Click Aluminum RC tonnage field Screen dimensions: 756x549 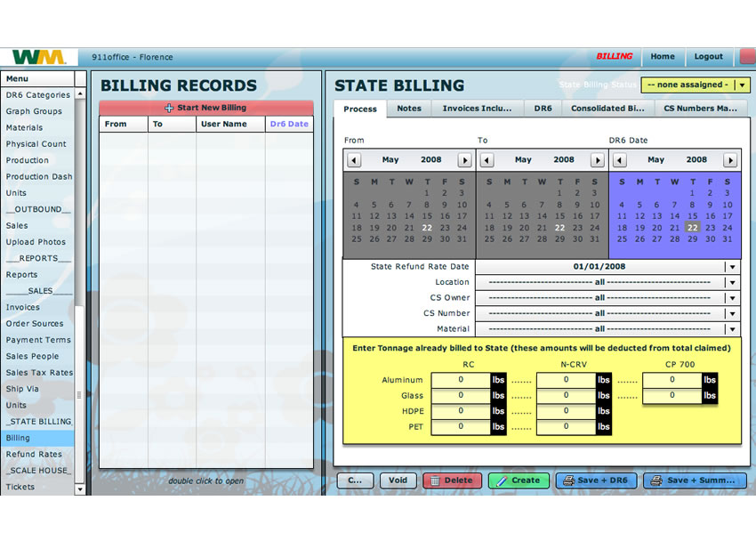click(x=461, y=380)
